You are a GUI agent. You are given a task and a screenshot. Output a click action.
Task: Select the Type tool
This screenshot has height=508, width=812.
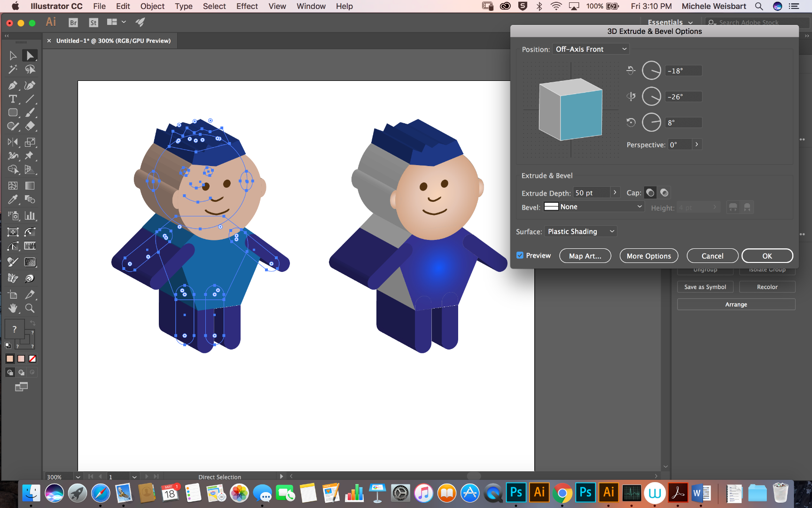coord(13,99)
